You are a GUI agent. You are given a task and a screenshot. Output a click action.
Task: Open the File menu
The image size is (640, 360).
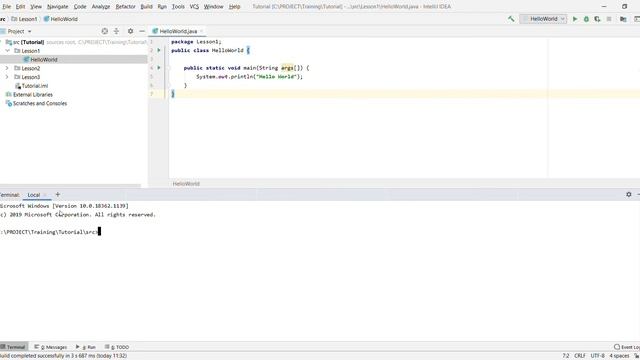[7, 7]
